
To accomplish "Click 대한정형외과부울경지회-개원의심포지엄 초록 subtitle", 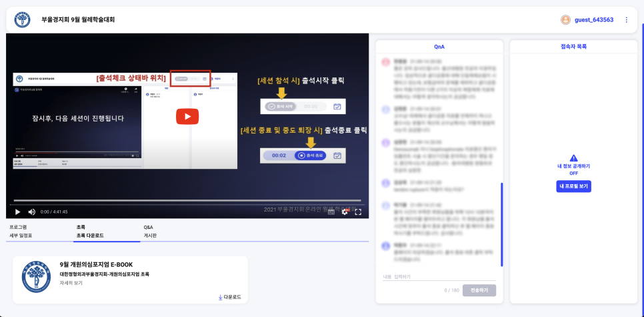I will click(104, 274).
